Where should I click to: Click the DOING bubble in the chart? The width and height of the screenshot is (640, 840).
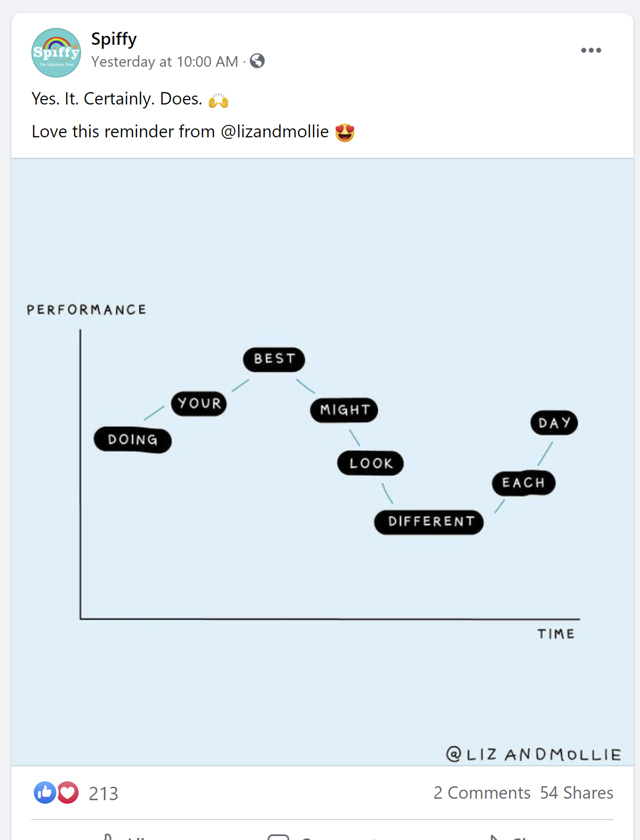pyautogui.click(x=133, y=440)
